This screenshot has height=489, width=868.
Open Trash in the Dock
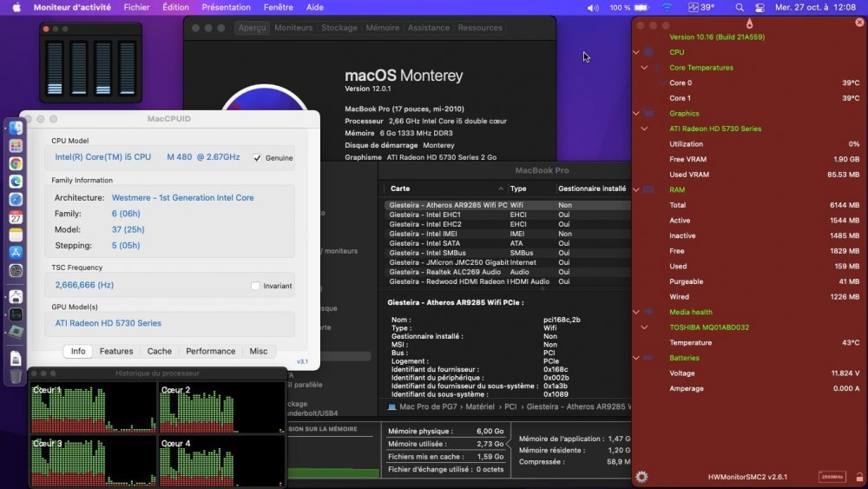pos(16,377)
